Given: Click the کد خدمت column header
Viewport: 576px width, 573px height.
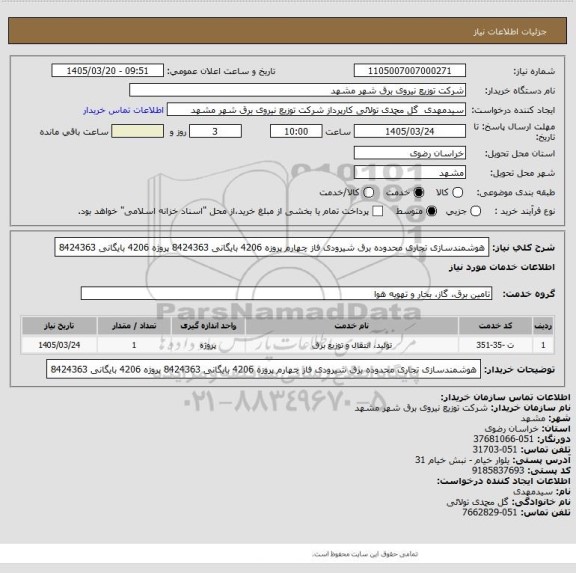Looking at the screenshot, I should click(495, 326).
